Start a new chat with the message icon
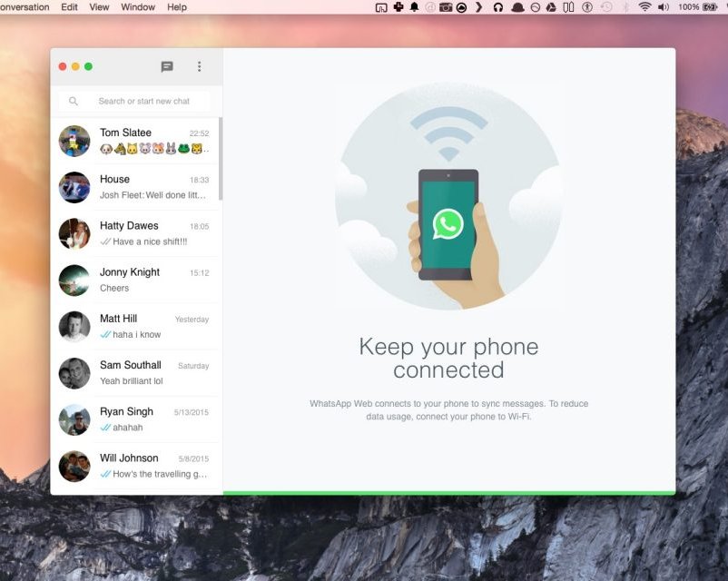 pyautogui.click(x=167, y=67)
